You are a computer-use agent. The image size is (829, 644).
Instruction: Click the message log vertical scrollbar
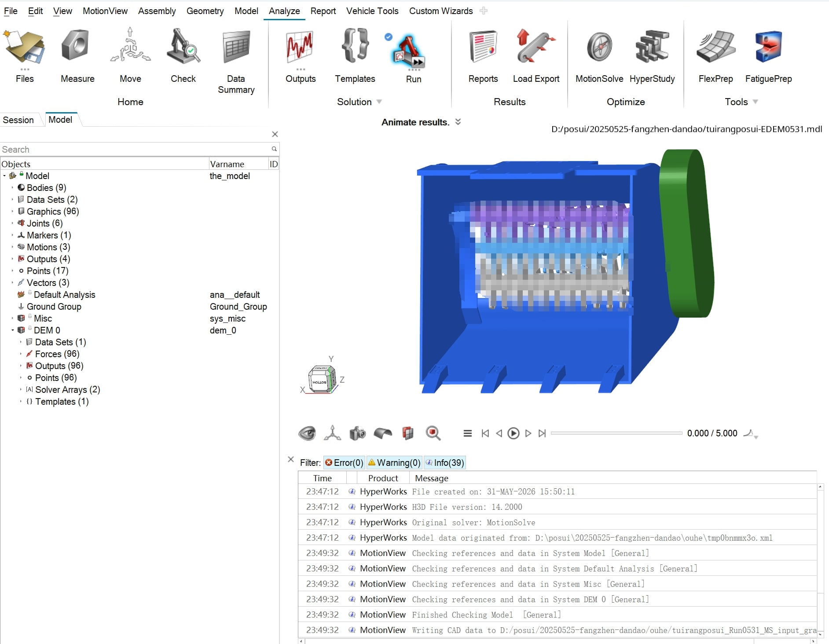tap(820, 560)
